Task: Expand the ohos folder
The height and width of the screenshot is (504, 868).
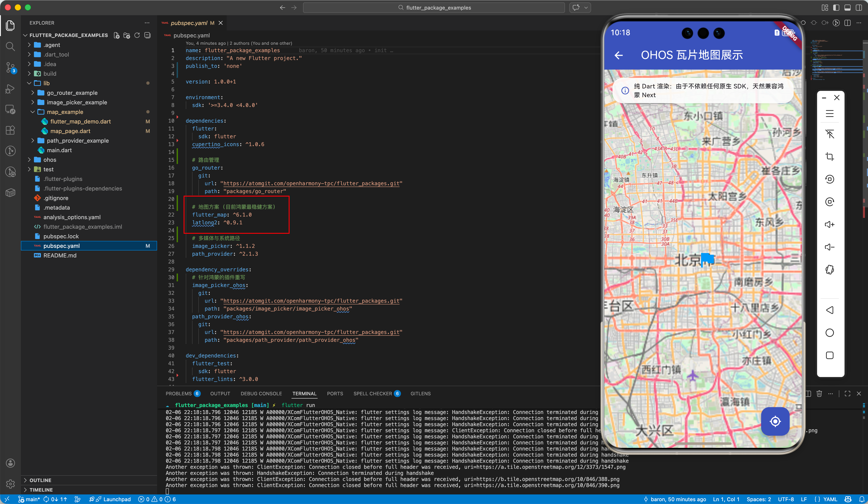Action: pyautogui.click(x=50, y=160)
